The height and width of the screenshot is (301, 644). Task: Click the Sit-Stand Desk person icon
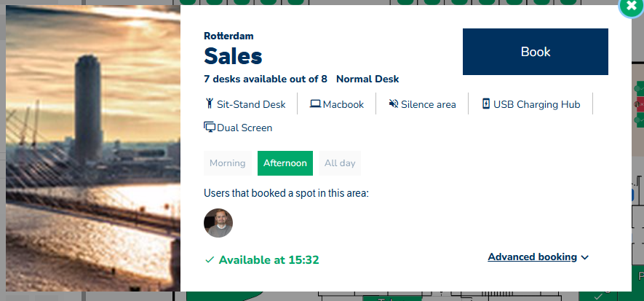[x=209, y=103]
